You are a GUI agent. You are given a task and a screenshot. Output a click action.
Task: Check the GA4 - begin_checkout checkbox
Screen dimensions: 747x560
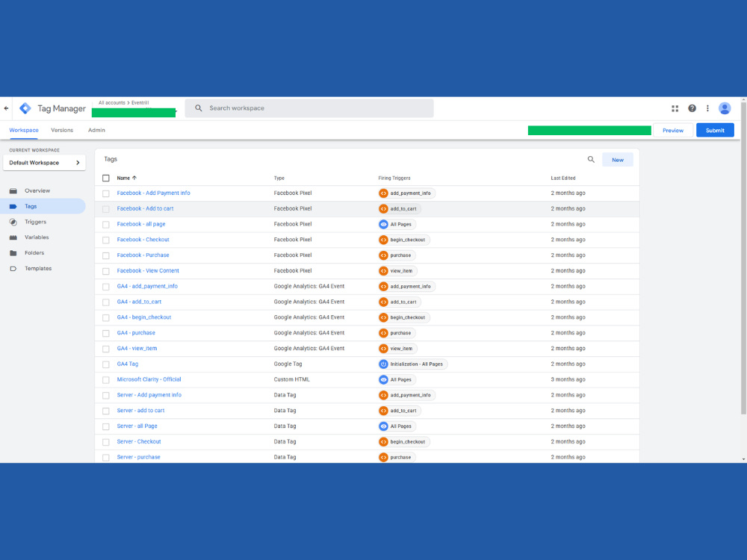(x=106, y=317)
